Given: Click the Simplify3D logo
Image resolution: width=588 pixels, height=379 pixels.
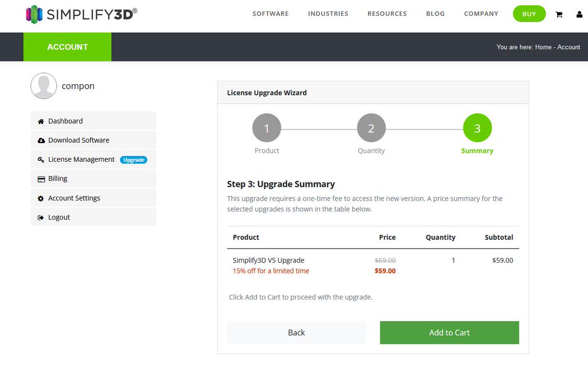Looking at the screenshot, I should [82, 14].
